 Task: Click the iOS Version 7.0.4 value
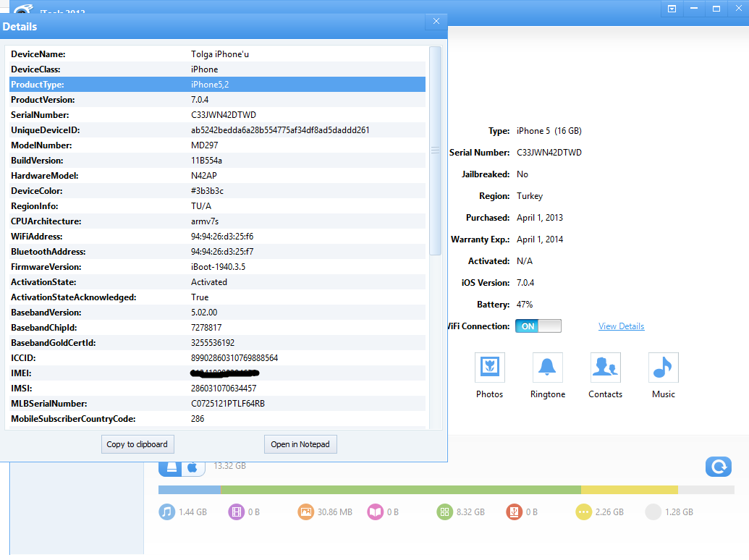[525, 283]
